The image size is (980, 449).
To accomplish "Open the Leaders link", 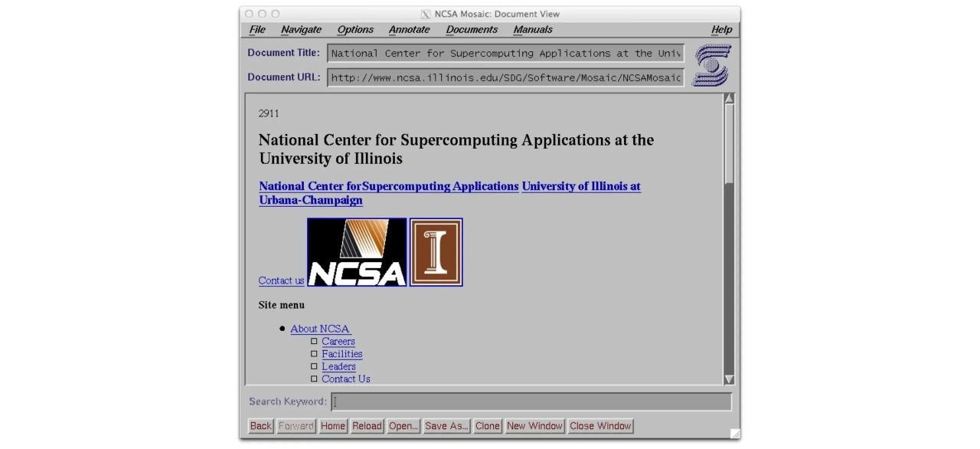I will click(x=338, y=366).
